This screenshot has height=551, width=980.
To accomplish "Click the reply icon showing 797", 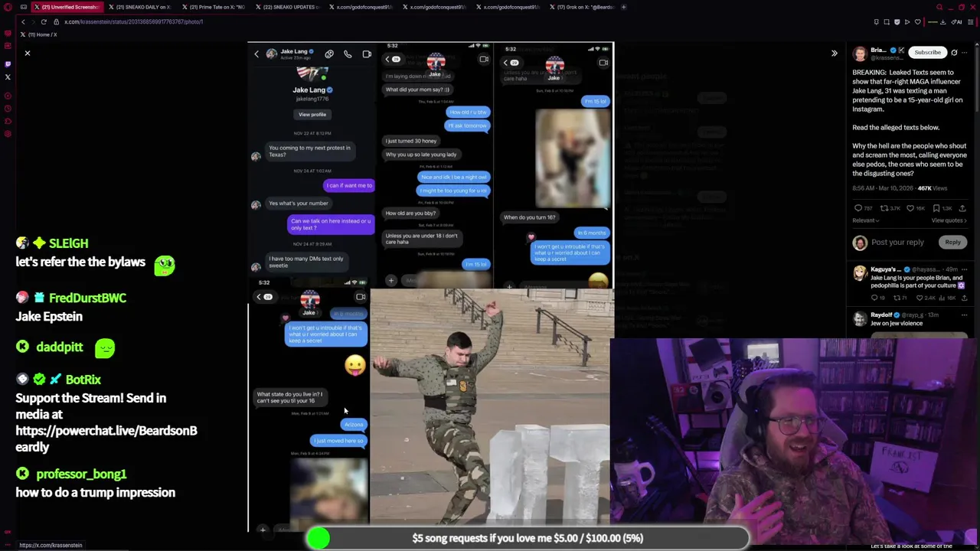I will tap(863, 208).
